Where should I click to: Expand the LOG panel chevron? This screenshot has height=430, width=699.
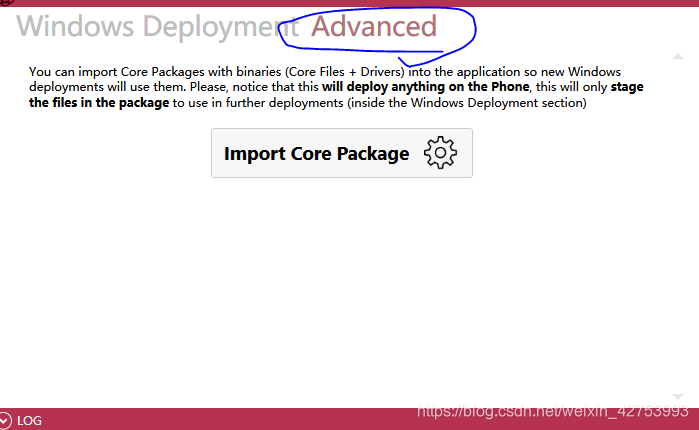(4, 420)
